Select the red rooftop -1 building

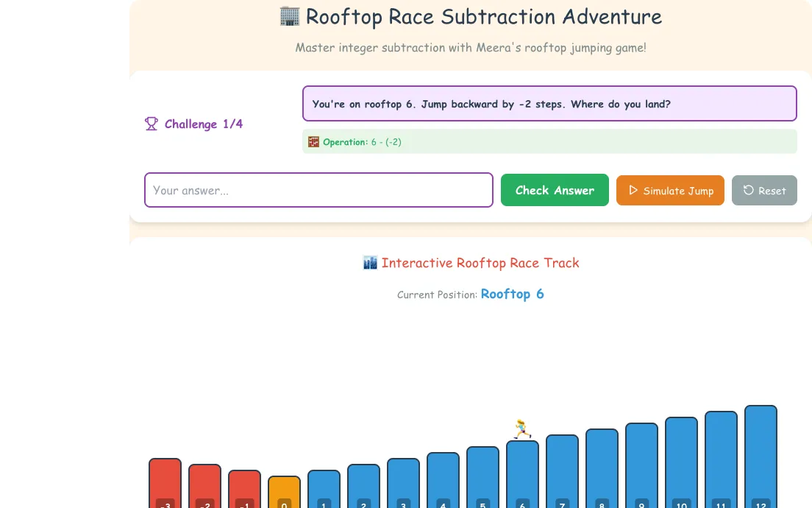pos(244,489)
